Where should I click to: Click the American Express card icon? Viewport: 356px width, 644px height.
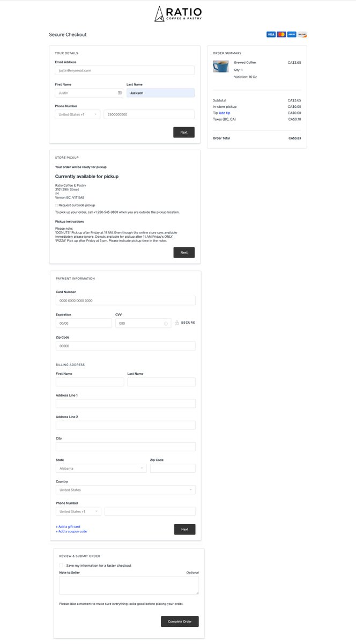[x=292, y=34]
